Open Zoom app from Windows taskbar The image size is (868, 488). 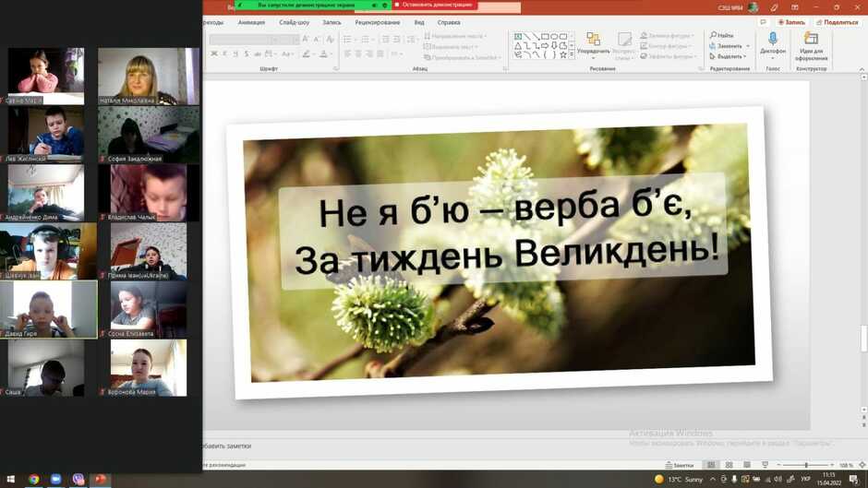point(56,479)
